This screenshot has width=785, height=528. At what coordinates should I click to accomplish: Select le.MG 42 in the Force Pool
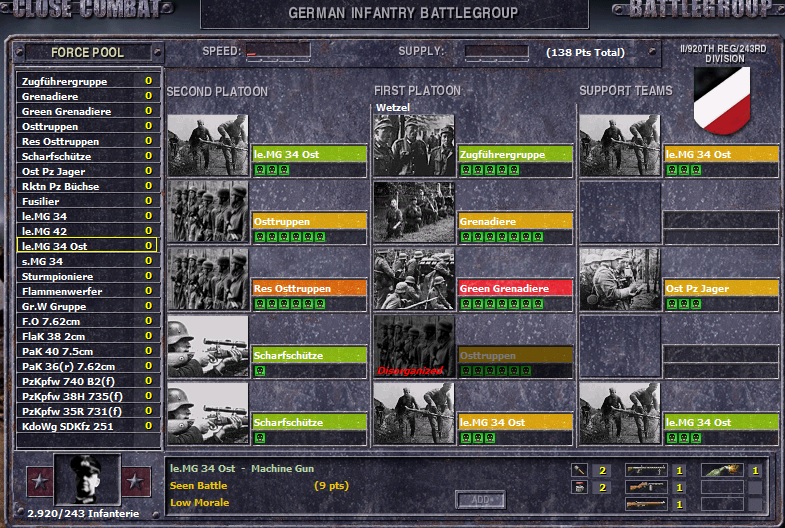(x=87, y=231)
